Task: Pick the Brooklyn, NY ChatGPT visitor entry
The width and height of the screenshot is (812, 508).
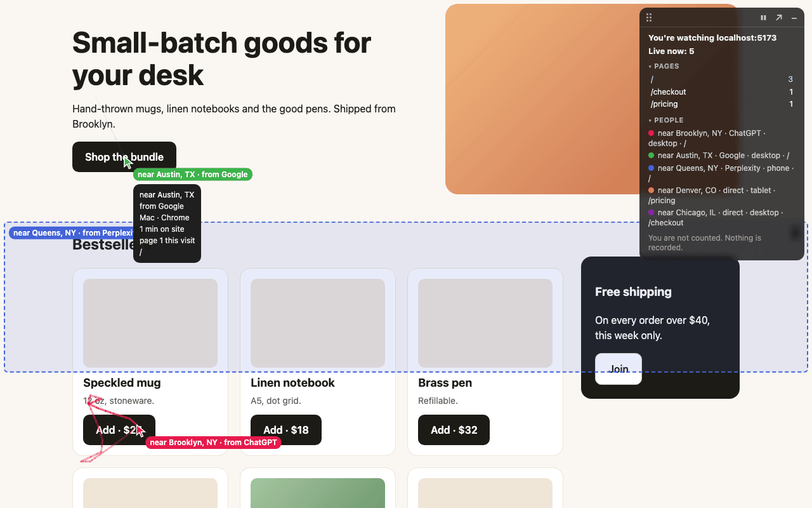Action: [x=722, y=138]
